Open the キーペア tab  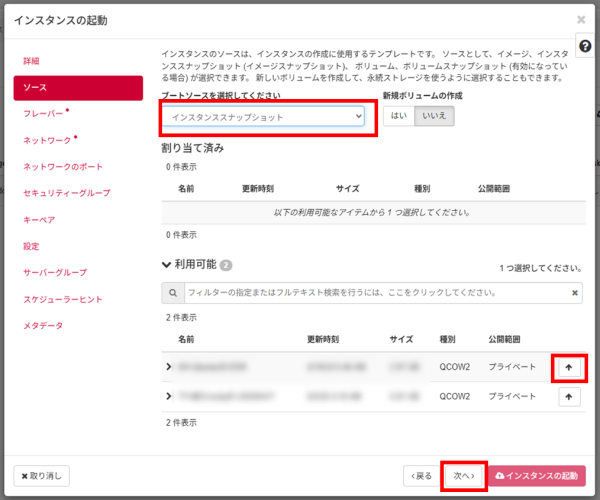(39, 219)
